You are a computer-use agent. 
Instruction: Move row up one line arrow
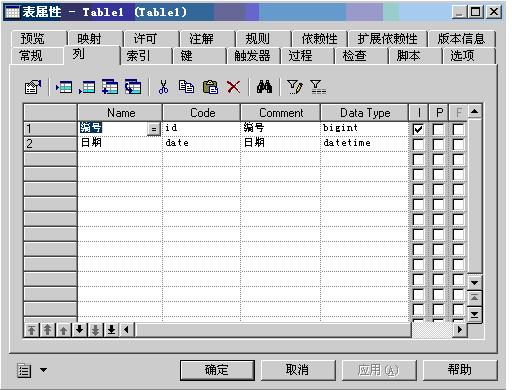[63, 330]
